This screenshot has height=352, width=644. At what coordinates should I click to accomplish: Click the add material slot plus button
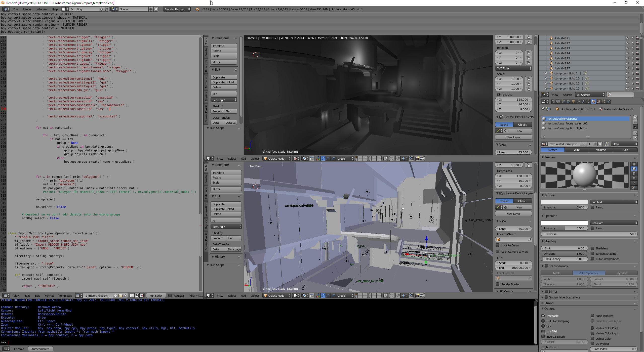tap(635, 117)
